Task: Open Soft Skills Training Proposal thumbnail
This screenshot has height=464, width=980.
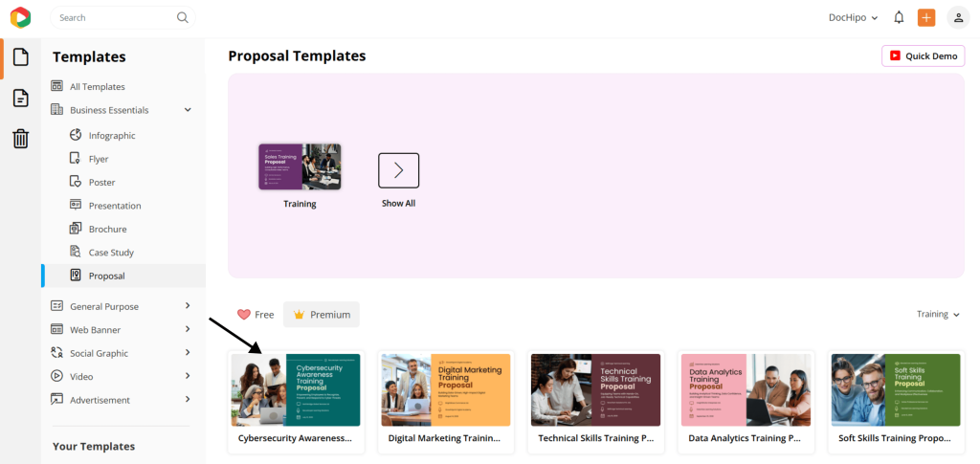Action: (x=896, y=389)
